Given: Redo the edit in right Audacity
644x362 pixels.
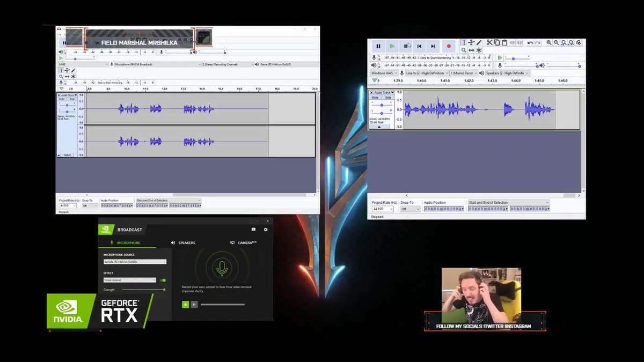Looking at the screenshot, I should coord(538,43).
